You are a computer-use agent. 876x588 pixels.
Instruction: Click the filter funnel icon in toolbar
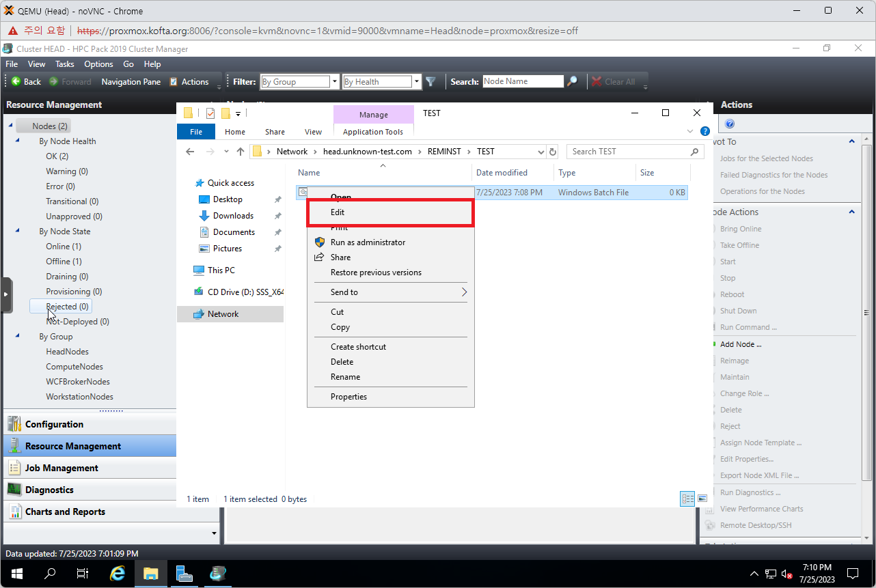pyautogui.click(x=430, y=82)
